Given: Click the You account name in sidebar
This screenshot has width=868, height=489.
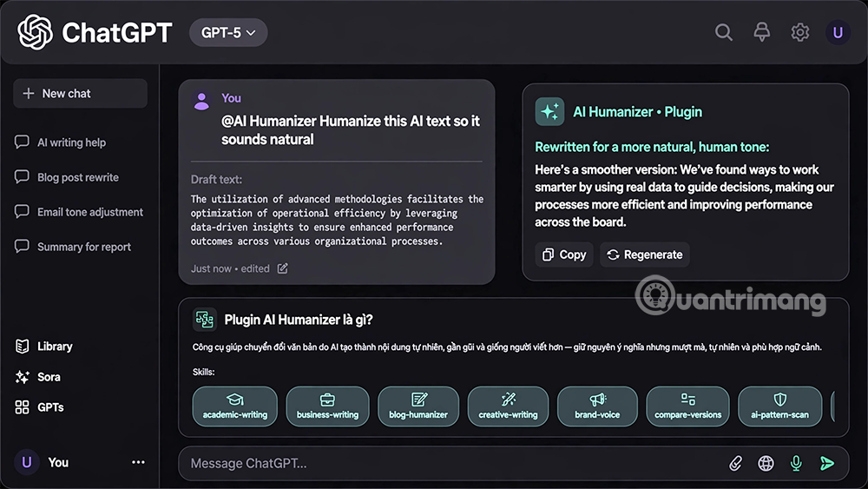Looking at the screenshot, I should tap(58, 462).
